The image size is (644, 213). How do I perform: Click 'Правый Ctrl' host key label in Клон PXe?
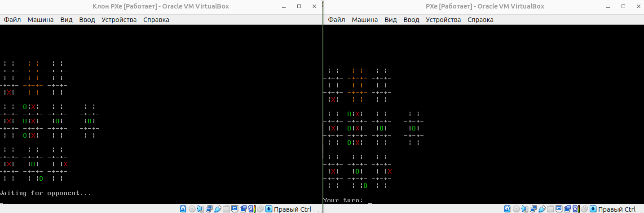(292, 209)
